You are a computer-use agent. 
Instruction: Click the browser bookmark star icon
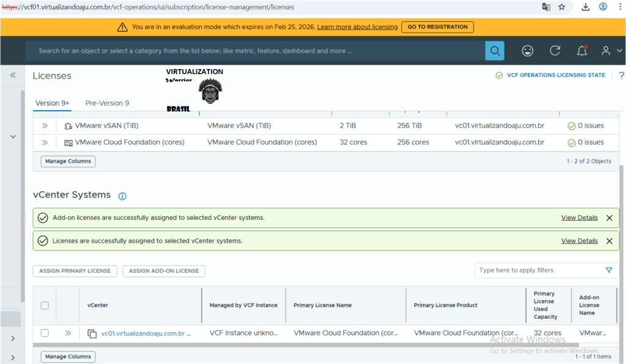point(562,7)
